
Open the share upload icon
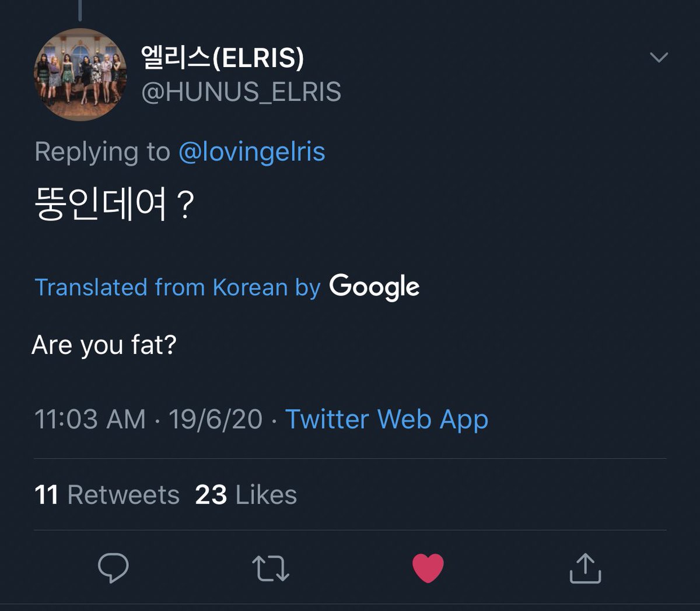585,568
